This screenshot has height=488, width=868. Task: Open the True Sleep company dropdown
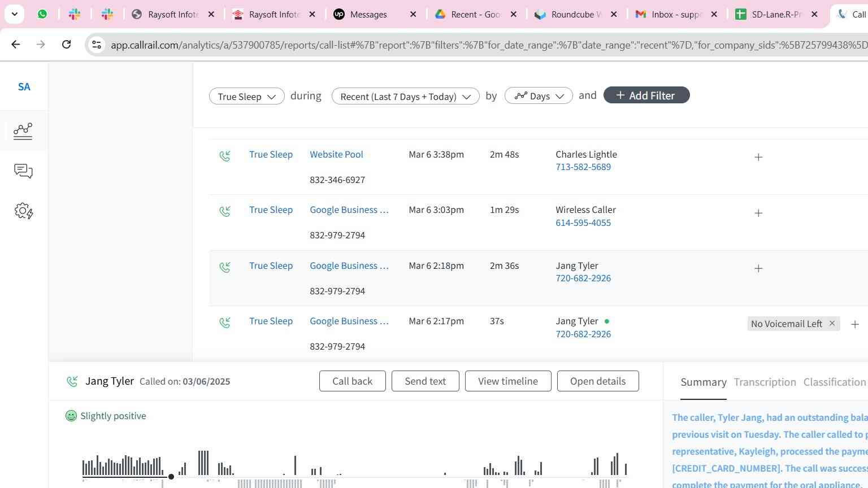[247, 96]
